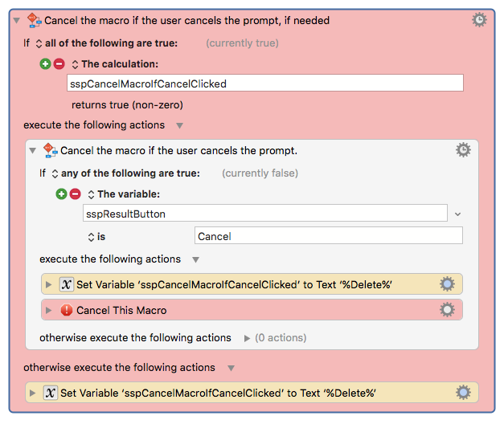Add a condition next to The variable
The height and width of the screenshot is (424, 504).
(x=61, y=194)
